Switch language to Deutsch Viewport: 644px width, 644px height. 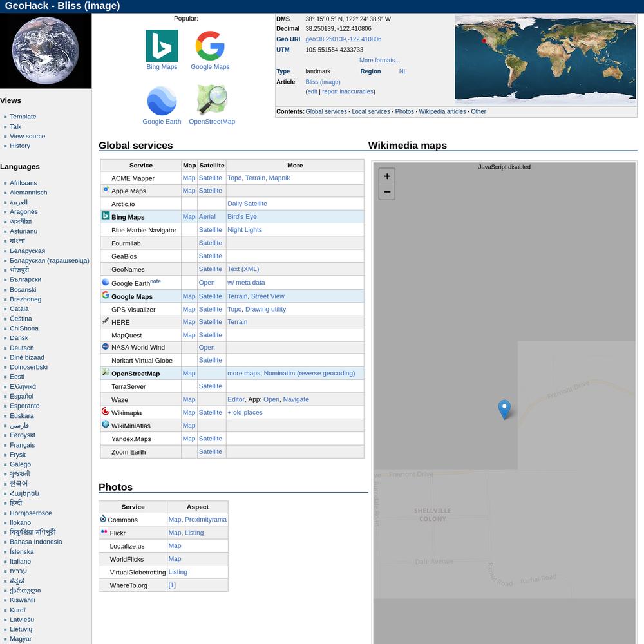[22, 348]
